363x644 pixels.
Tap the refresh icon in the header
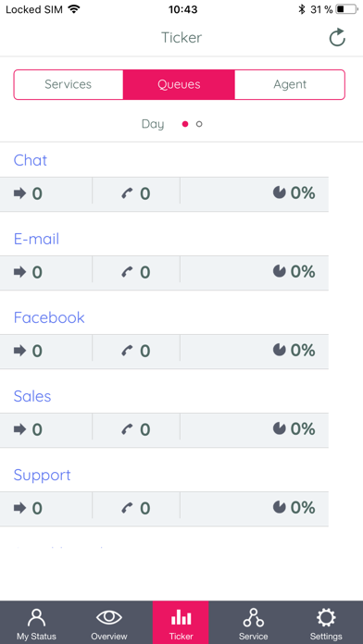[x=337, y=37]
